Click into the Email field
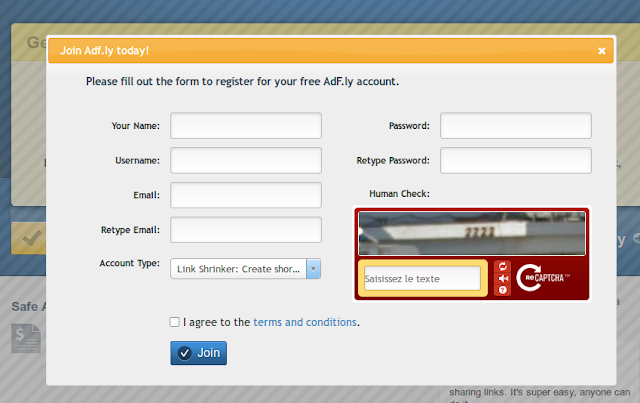The width and height of the screenshot is (640, 403). coord(246,195)
